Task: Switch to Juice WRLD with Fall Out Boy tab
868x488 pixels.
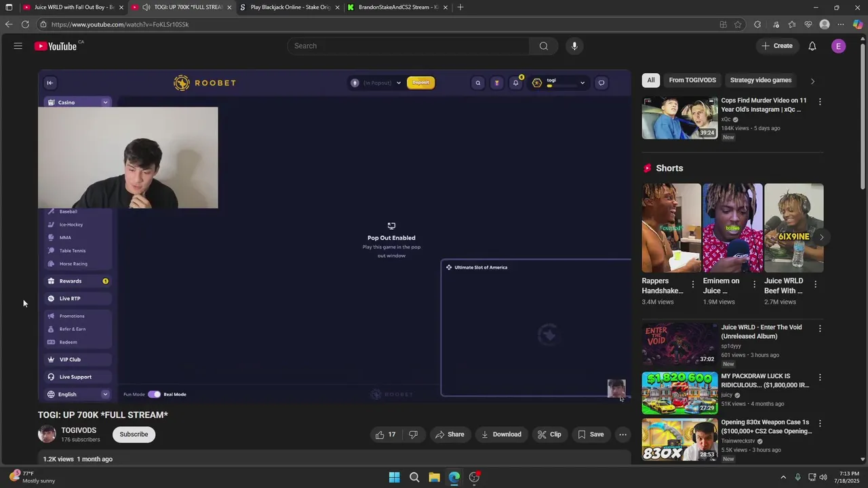Action: tap(74, 7)
